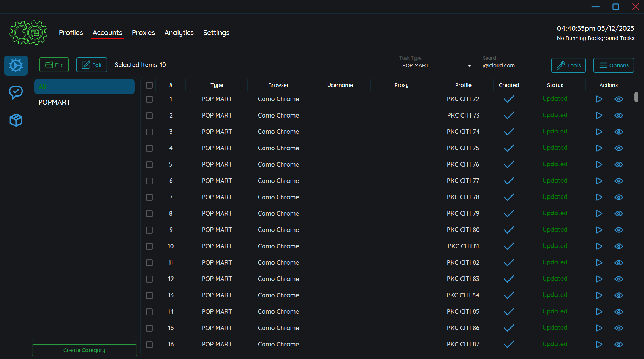
Task: Launch play action on row 6
Action: 599,181
